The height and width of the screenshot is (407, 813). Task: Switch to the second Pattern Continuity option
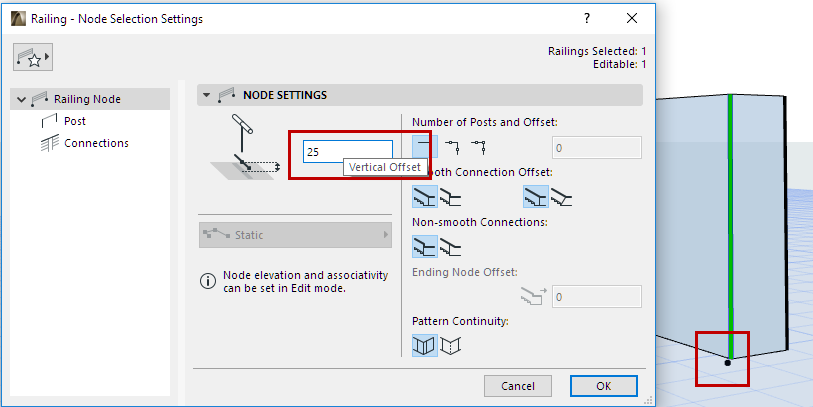tap(450, 346)
